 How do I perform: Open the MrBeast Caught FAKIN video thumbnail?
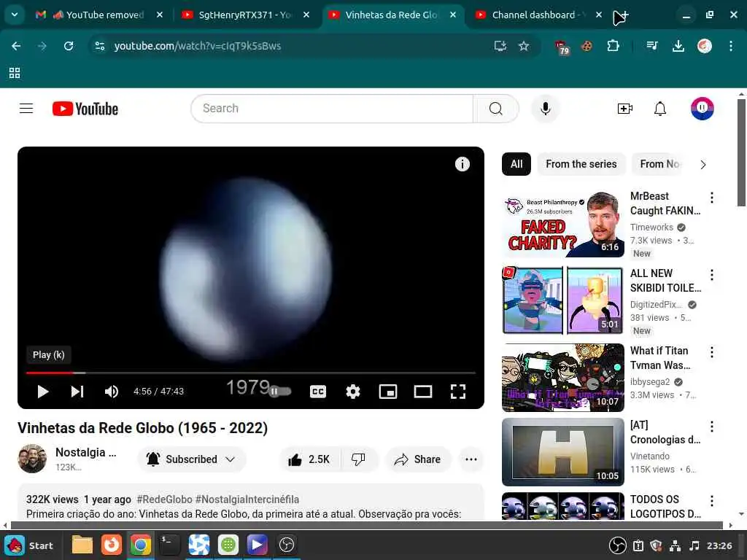[x=562, y=224]
